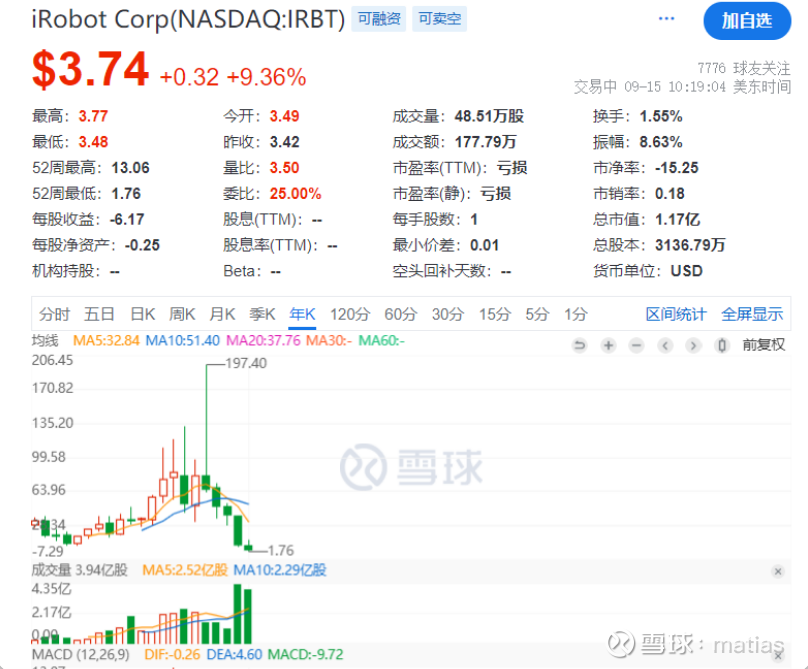Select the 年K yearly candlestick tab
The image size is (808, 669).
302,314
